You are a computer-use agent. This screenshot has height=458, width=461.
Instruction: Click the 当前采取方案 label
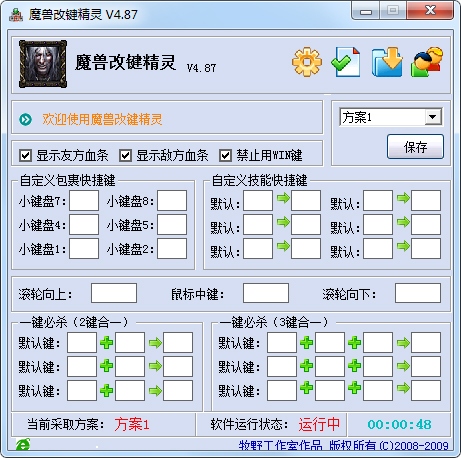[66, 425]
